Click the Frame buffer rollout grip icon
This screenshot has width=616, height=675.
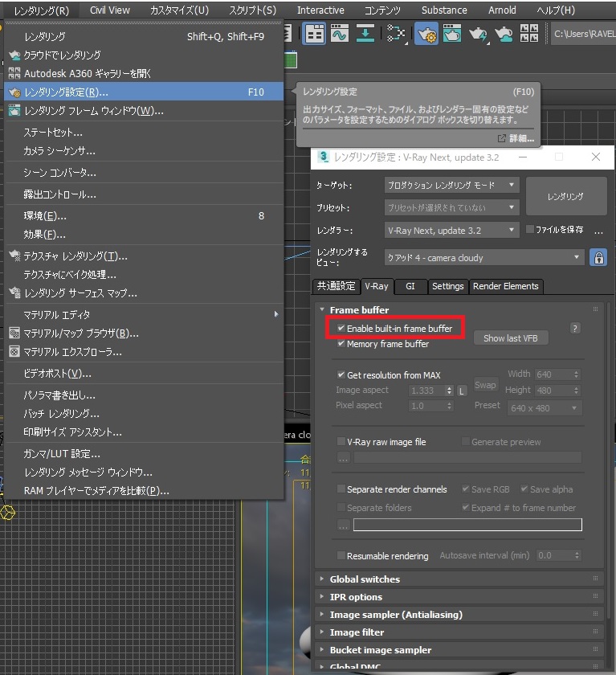coord(595,309)
